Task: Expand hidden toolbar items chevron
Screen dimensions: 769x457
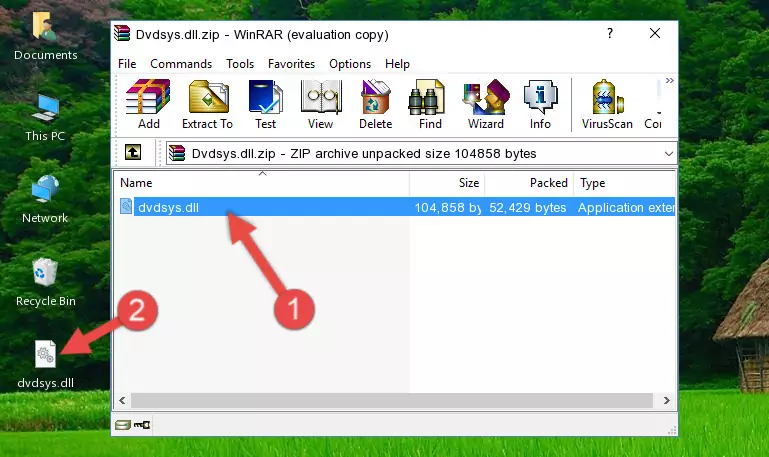Action: point(669,80)
